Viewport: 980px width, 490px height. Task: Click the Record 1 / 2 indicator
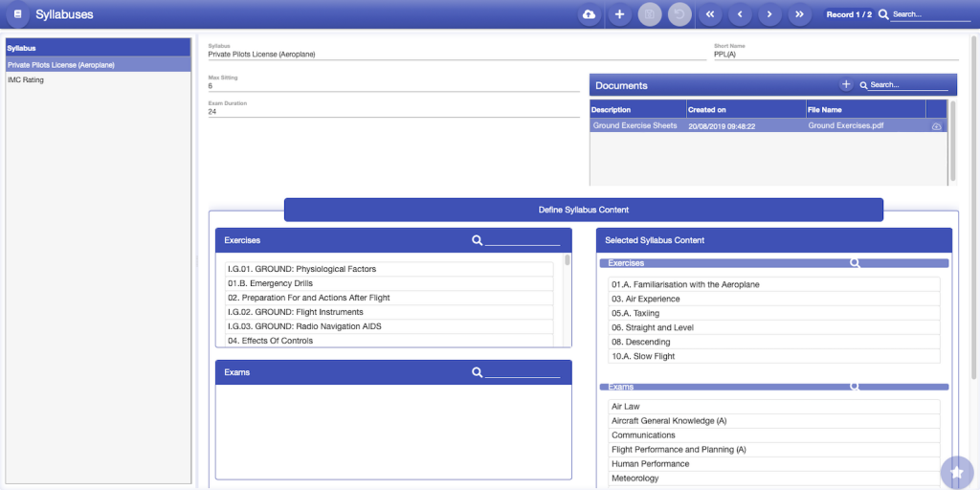849,14
